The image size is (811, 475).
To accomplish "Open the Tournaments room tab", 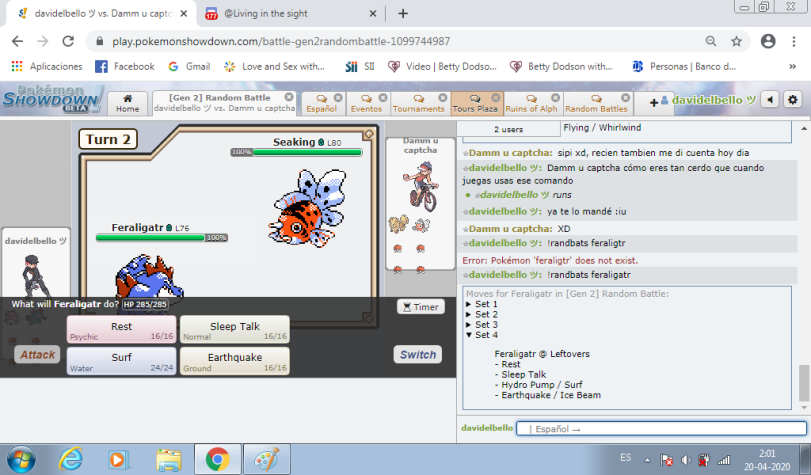I will tap(418, 103).
